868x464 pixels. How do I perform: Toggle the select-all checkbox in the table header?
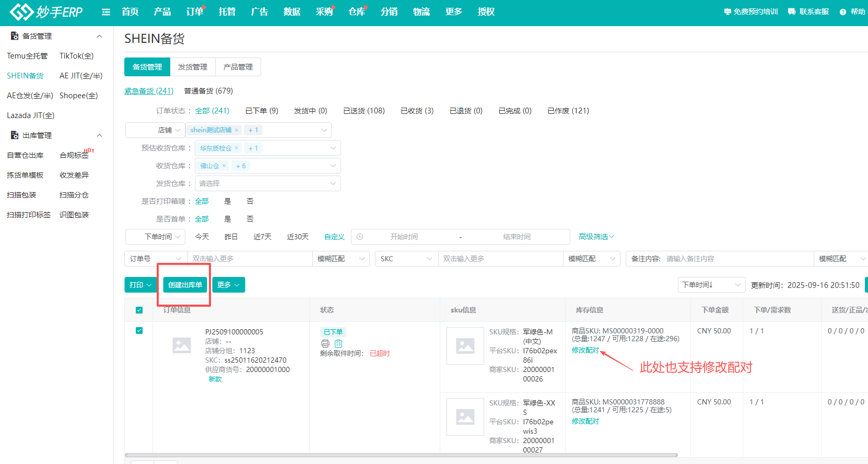tap(139, 310)
